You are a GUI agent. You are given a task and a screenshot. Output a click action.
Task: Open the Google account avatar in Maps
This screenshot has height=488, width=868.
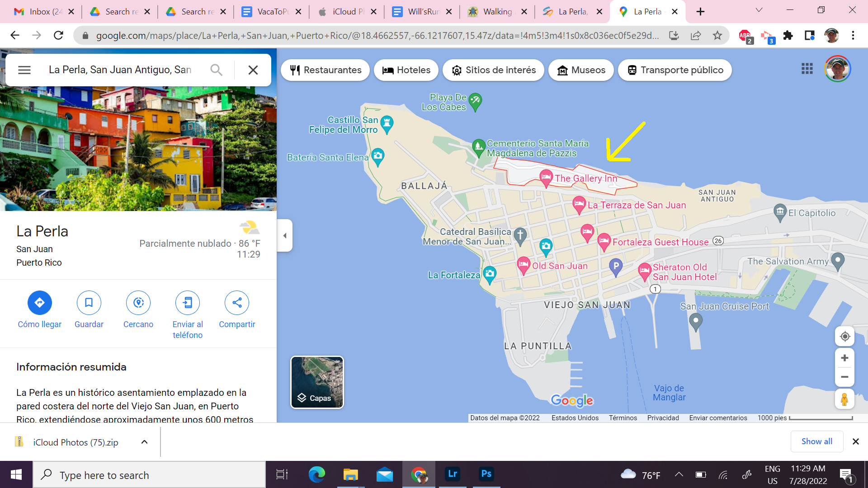(x=838, y=69)
